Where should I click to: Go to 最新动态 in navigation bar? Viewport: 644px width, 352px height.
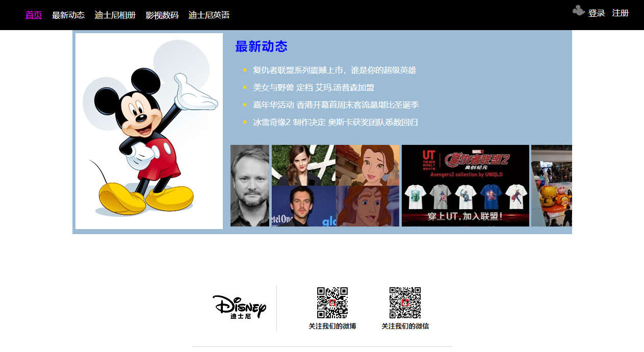[x=68, y=15]
